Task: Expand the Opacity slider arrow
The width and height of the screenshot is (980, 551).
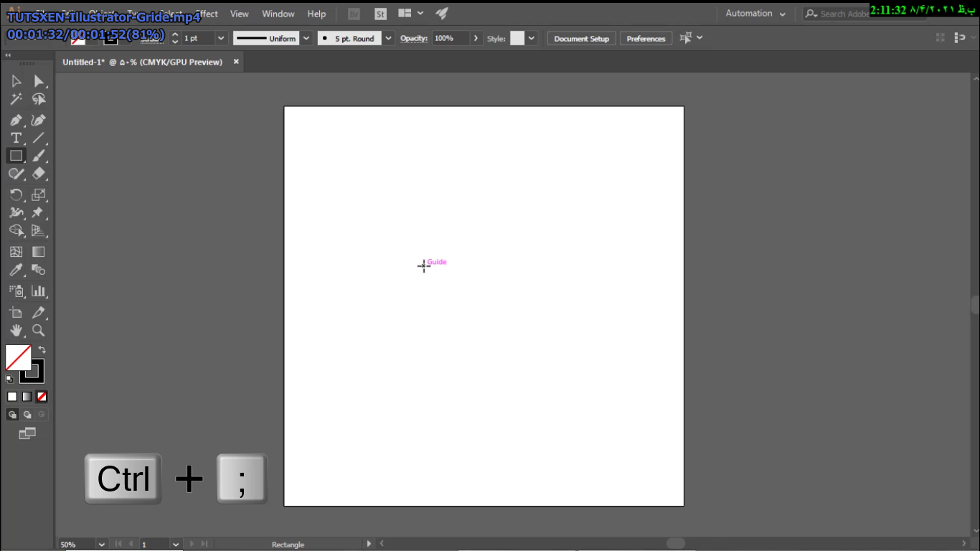Action: coord(475,38)
